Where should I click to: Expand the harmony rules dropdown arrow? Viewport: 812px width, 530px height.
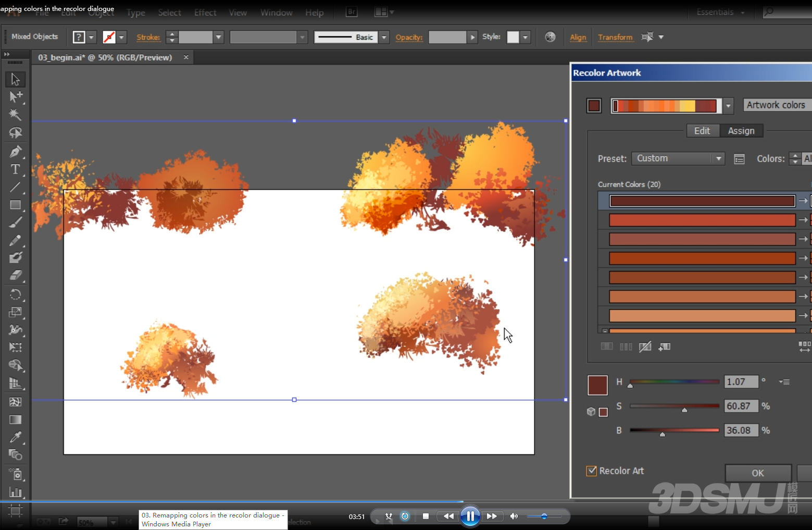[728, 106]
